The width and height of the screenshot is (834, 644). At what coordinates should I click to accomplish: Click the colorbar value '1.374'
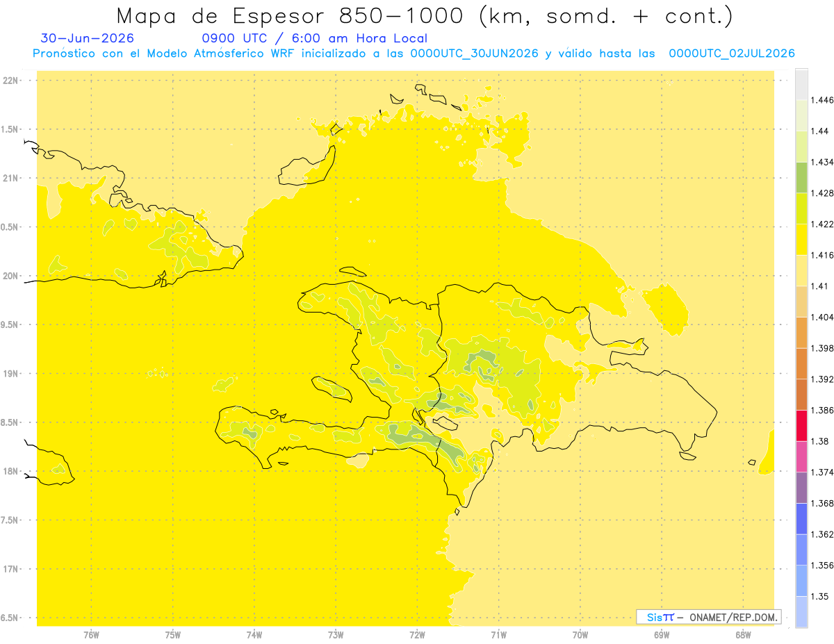coord(822,472)
